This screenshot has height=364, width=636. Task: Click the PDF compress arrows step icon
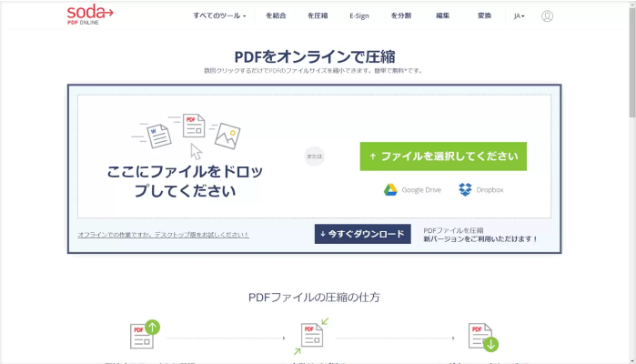[x=312, y=336]
